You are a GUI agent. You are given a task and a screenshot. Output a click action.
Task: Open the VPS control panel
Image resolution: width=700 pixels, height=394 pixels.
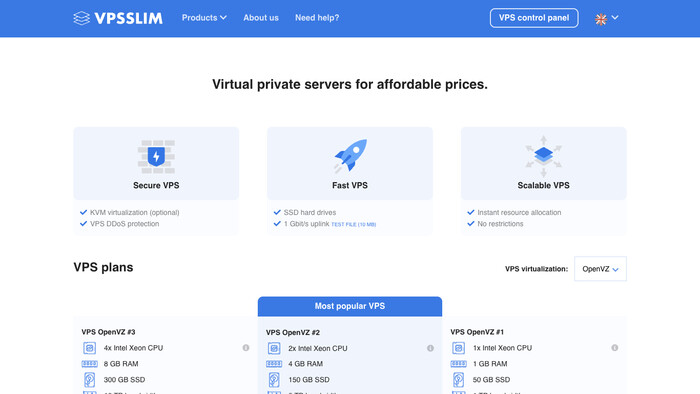[x=534, y=18]
